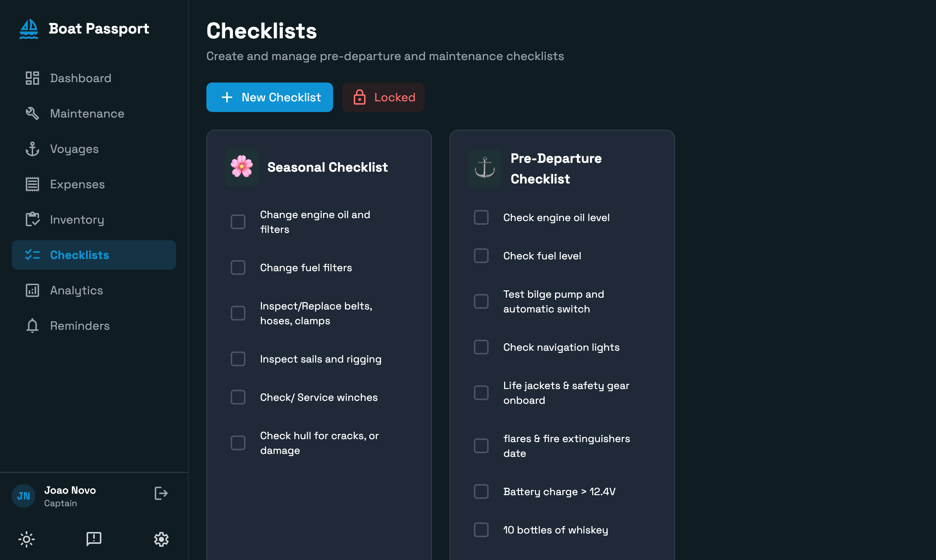Tick Battery charge > 12.4V checkbox
This screenshot has height=560, width=936.
(481, 491)
